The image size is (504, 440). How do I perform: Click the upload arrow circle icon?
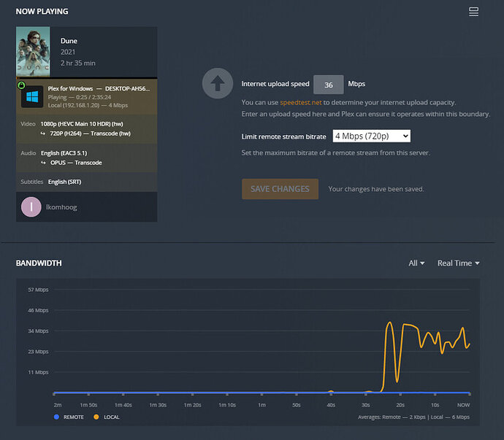(218, 83)
